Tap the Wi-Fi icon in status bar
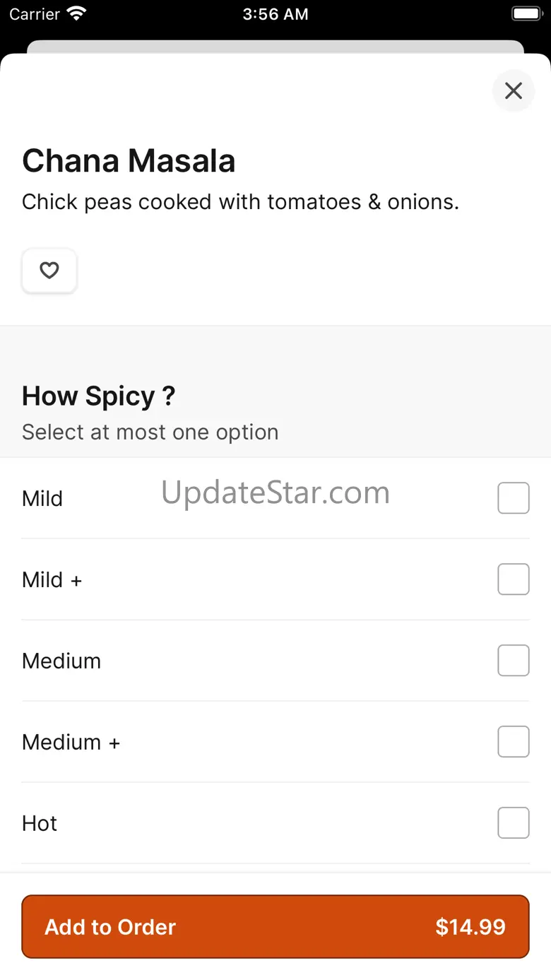This screenshot has width=551, height=980. point(76,13)
